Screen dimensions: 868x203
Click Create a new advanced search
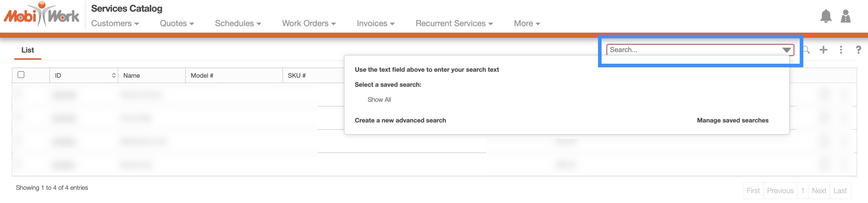tap(400, 120)
